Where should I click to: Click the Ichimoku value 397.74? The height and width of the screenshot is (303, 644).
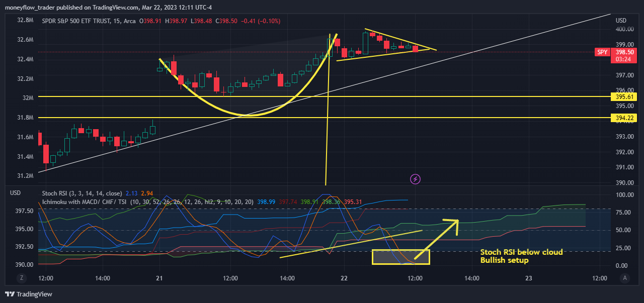(287, 201)
